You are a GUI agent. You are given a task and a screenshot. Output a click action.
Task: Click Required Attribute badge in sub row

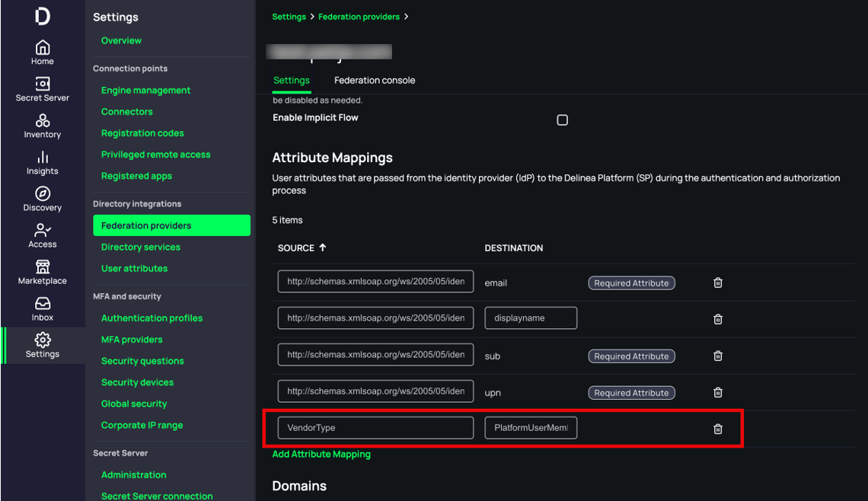[x=632, y=356]
